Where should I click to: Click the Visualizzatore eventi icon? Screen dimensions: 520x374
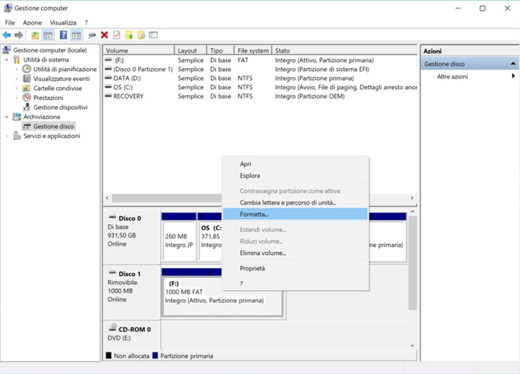27,79
